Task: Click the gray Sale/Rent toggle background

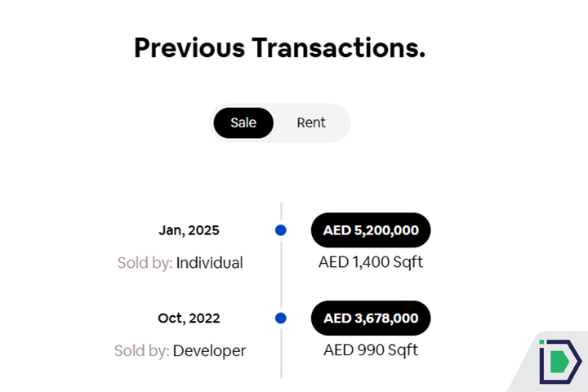Action: coord(341,122)
